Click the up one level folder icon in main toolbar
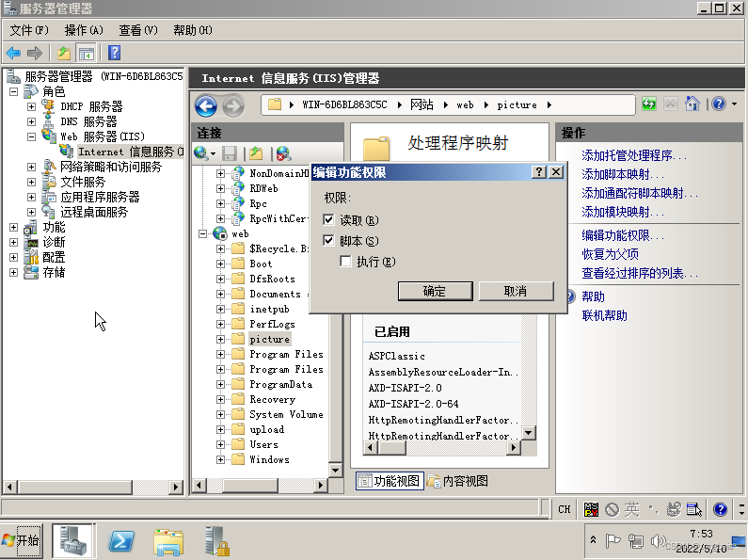 tap(64, 53)
